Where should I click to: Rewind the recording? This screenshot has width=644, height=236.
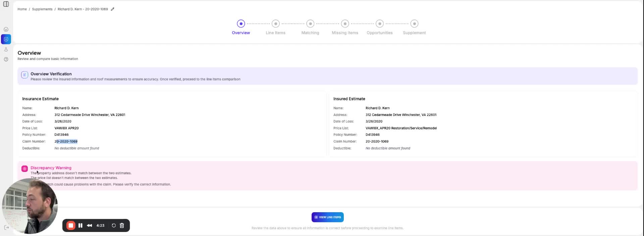(89, 226)
